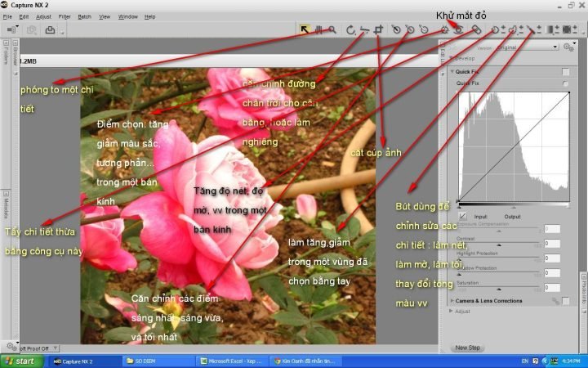This screenshot has width=588, height=368.
Task: Adjust the Highlight Protection slider
Action: pyautogui.click(x=499, y=258)
